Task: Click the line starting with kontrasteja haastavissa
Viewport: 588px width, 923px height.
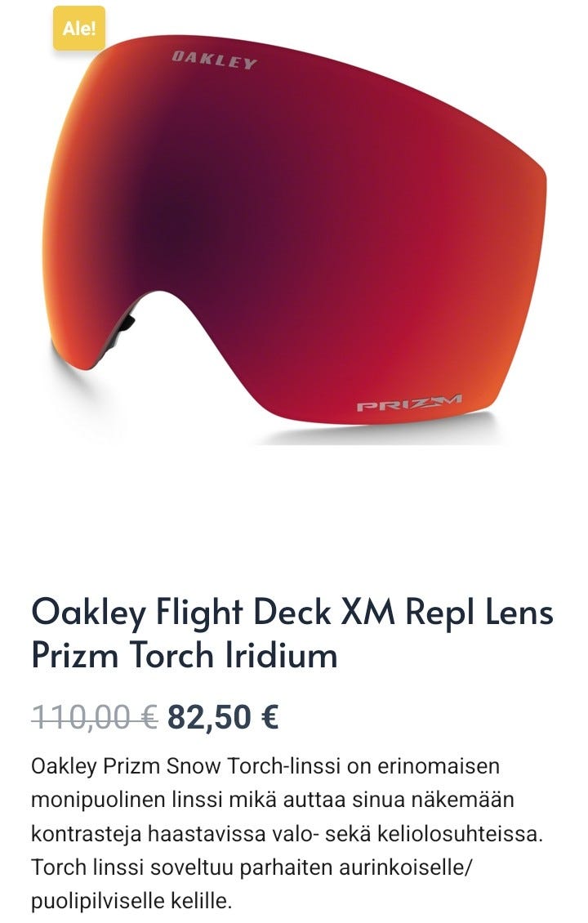Action: [287, 833]
